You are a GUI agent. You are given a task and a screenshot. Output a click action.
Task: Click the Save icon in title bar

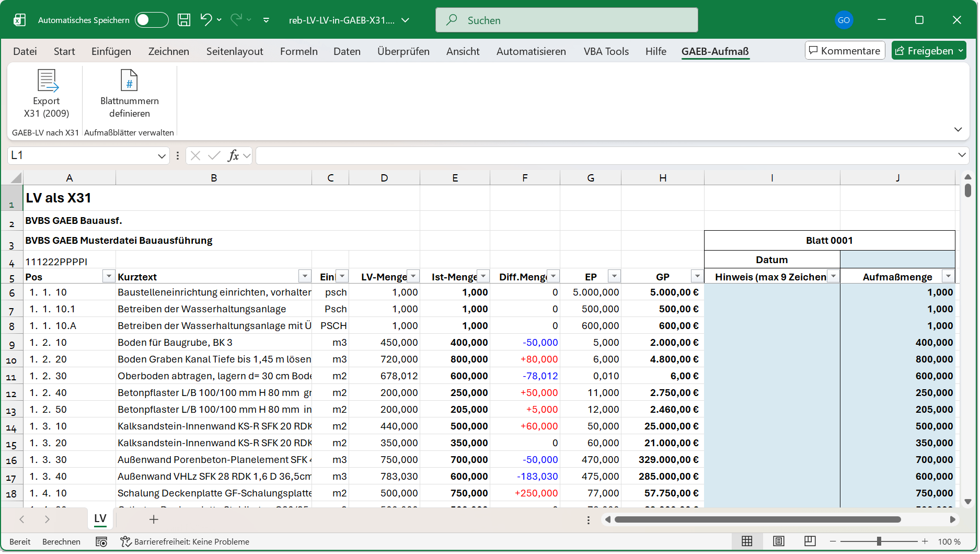pyautogui.click(x=184, y=20)
